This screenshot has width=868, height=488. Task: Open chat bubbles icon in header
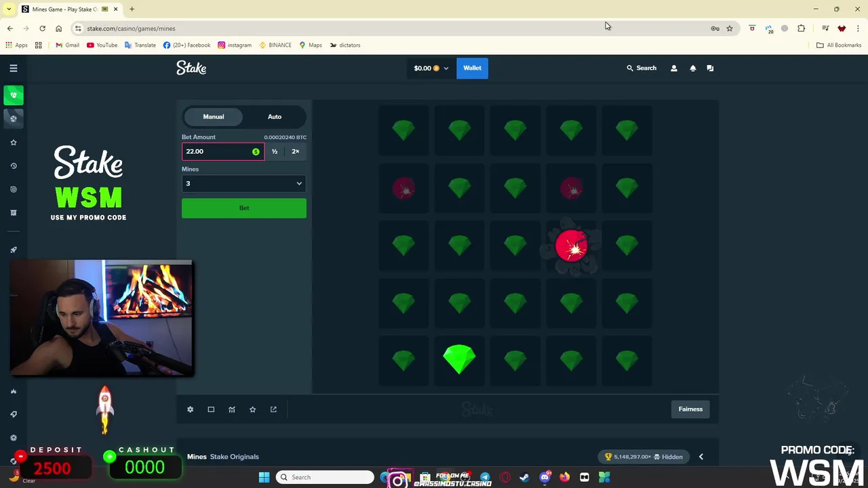(710, 68)
